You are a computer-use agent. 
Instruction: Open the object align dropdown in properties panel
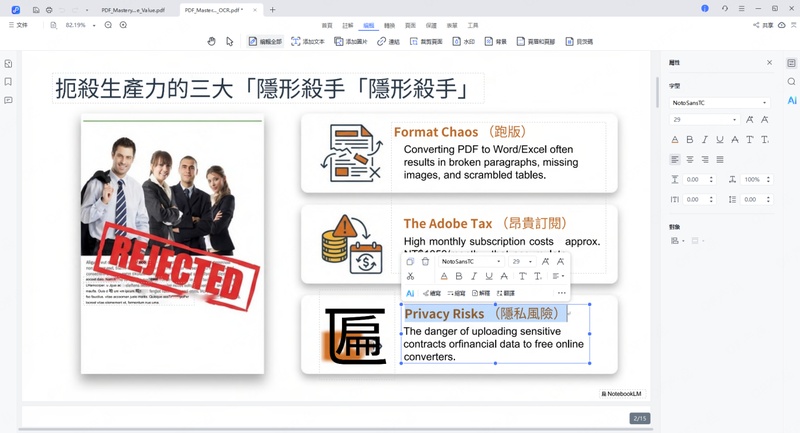pyautogui.click(x=678, y=241)
